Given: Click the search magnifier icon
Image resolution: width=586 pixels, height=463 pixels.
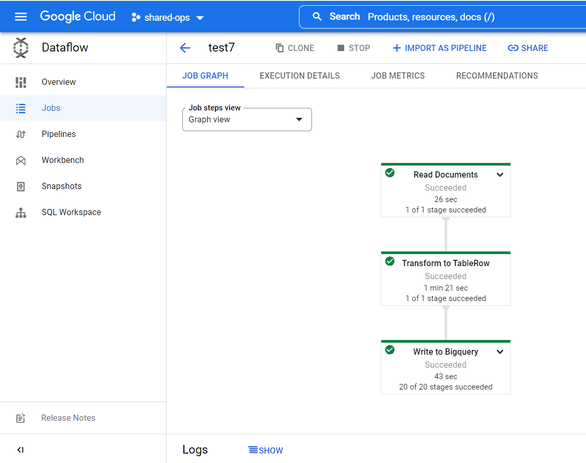Looking at the screenshot, I should coord(317,16).
